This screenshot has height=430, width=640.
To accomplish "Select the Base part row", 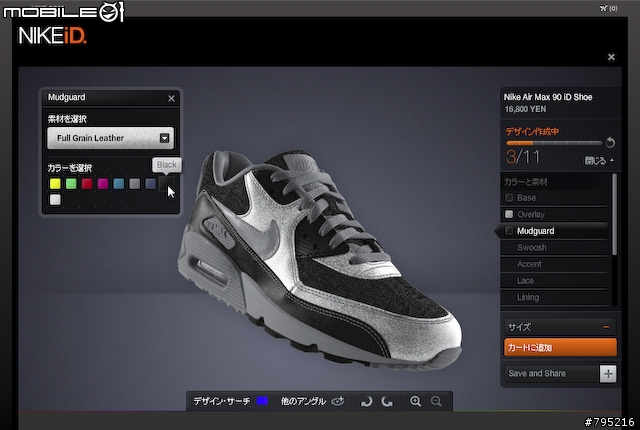I will 555,198.
